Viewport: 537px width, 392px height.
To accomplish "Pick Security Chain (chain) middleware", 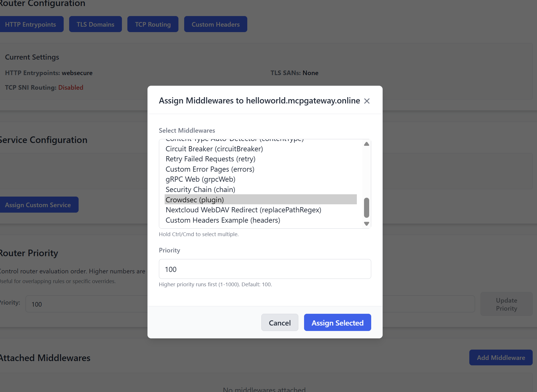I will pos(260,189).
